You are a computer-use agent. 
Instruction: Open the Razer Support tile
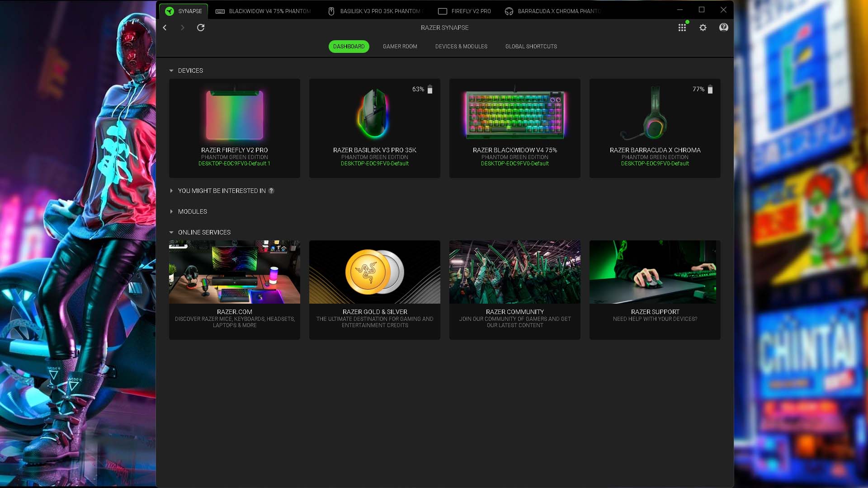655,290
